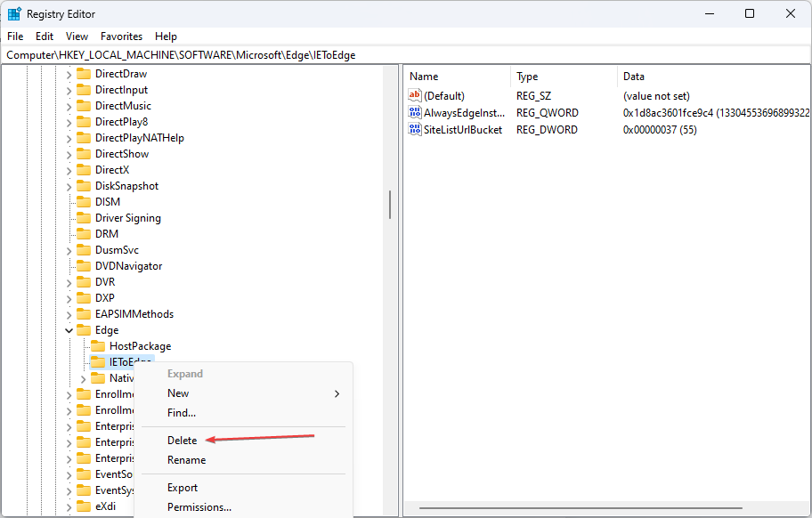Screen dimensions: 812x518
Task: Select the DRM folder icon
Action: 84,234
